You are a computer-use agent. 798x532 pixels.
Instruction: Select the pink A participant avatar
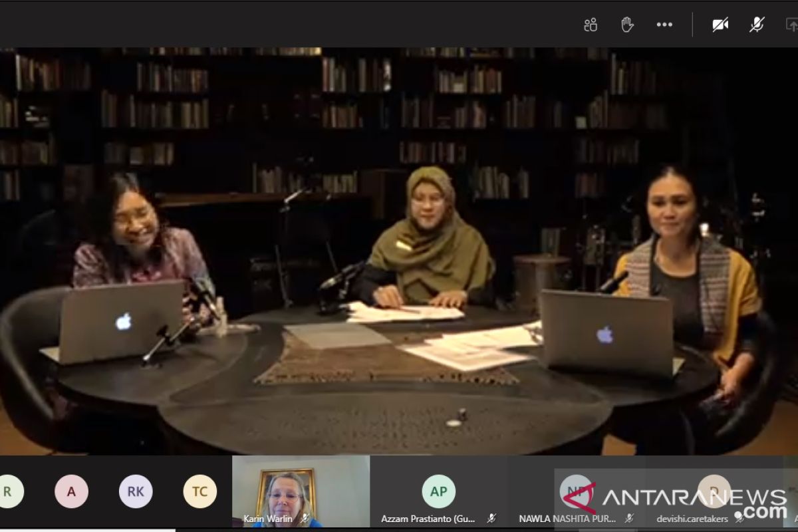click(71, 491)
